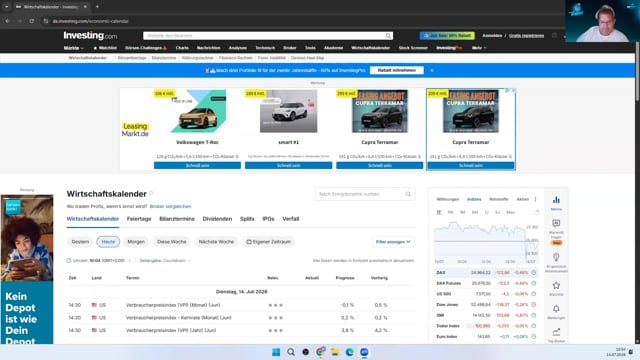This screenshot has height=360, width=640.
Task: Open Verbraucherpreisindex - Kernrate (Monat) event
Action: click(x=178, y=318)
